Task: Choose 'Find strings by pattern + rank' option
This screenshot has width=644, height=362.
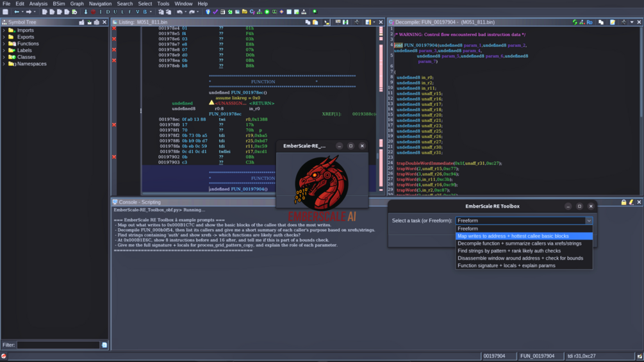Action: click(x=524, y=251)
